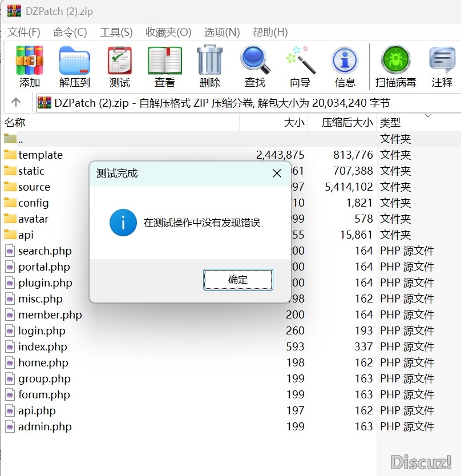Open the 查看 (View) toolbar icon

click(165, 60)
